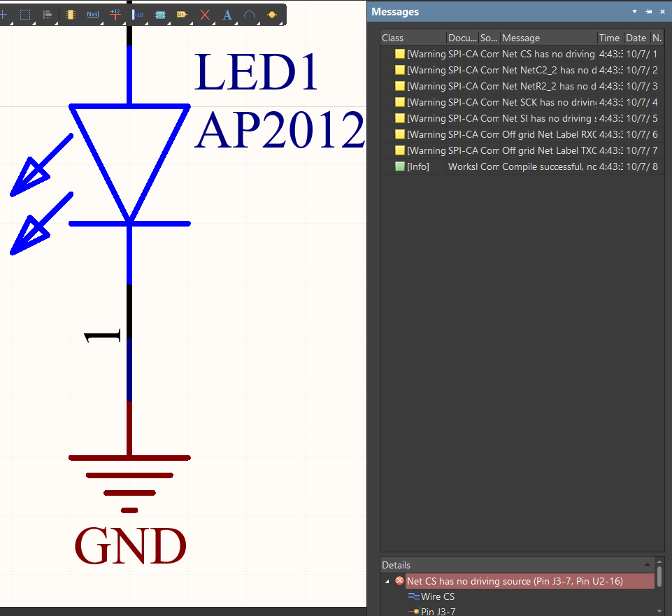
Task: Select the D1 port placement tool
Action: point(182,15)
